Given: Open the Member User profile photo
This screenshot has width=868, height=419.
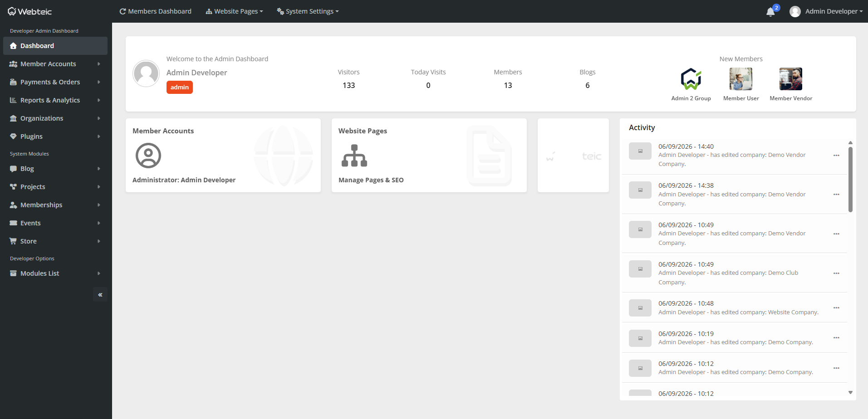Looking at the screenshot, I should point(741,79).
